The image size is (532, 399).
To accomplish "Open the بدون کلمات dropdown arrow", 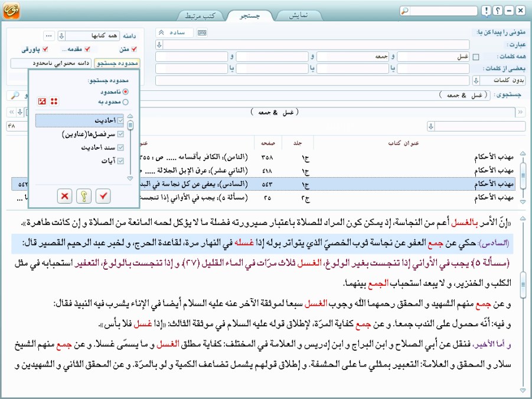I will point(476,80).
